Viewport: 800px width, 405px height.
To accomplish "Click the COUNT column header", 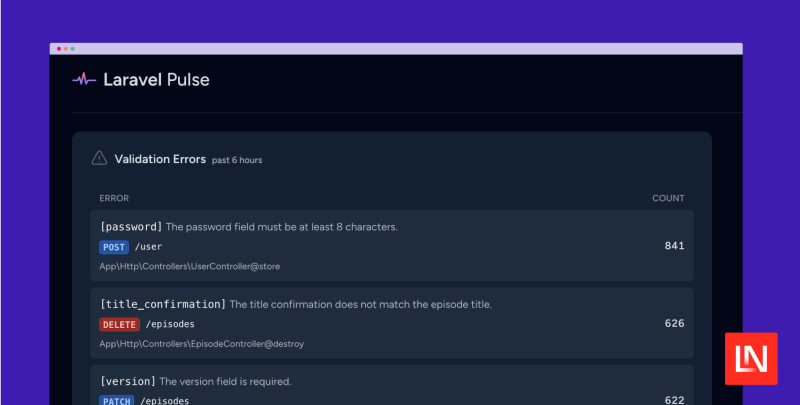I will 668,198.
